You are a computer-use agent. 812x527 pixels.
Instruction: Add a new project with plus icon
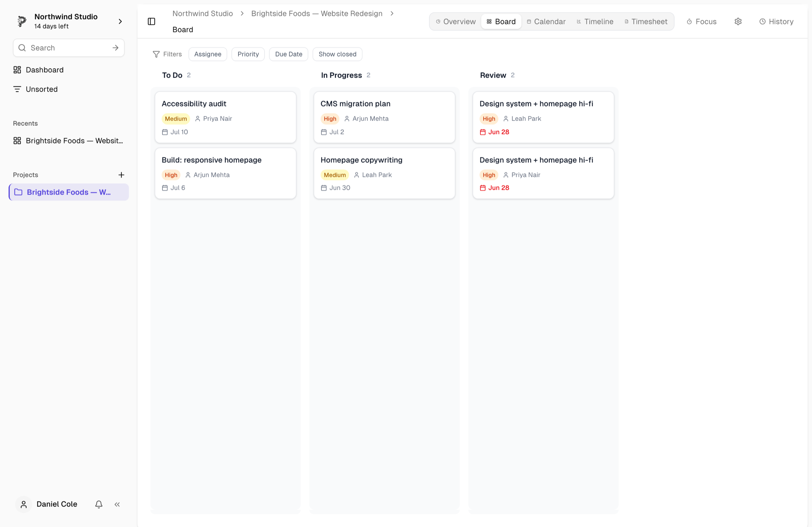tap(121, 175)
